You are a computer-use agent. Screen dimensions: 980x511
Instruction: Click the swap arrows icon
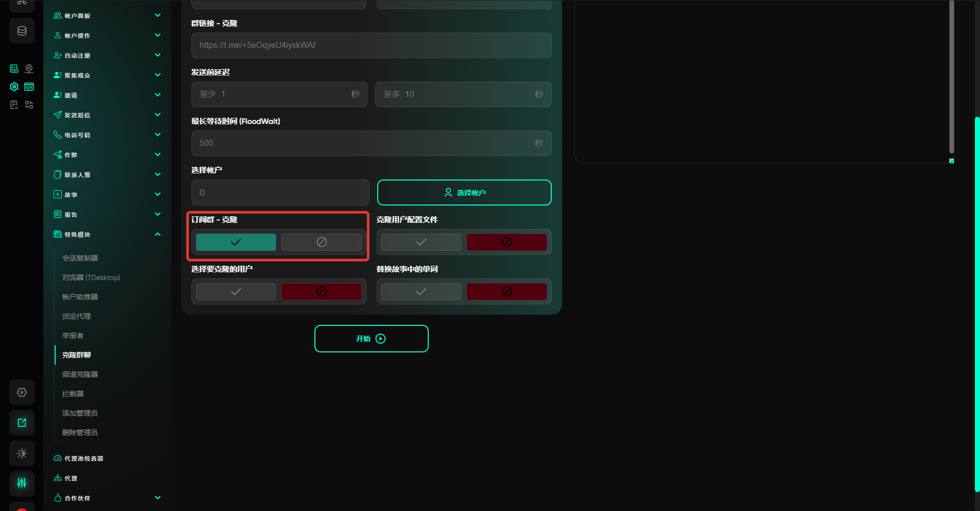(29, 105)
